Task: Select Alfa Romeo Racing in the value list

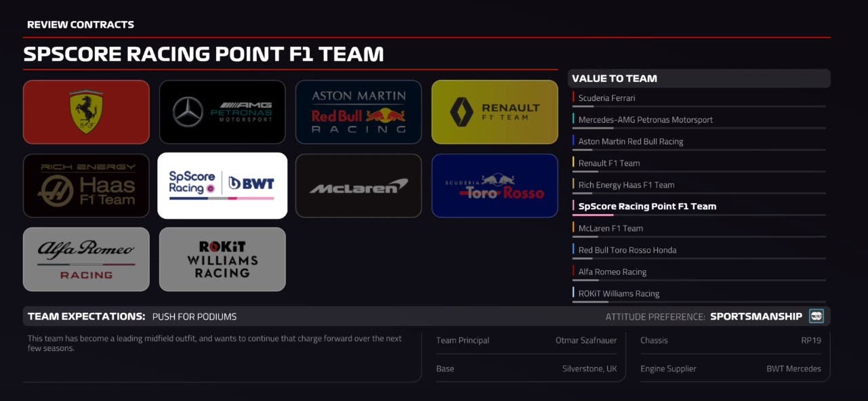Action: pyautogui.click(x=699, y=272)
